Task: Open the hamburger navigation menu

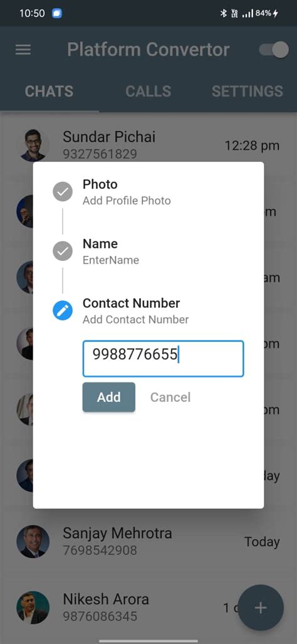Action: (23, 50)
